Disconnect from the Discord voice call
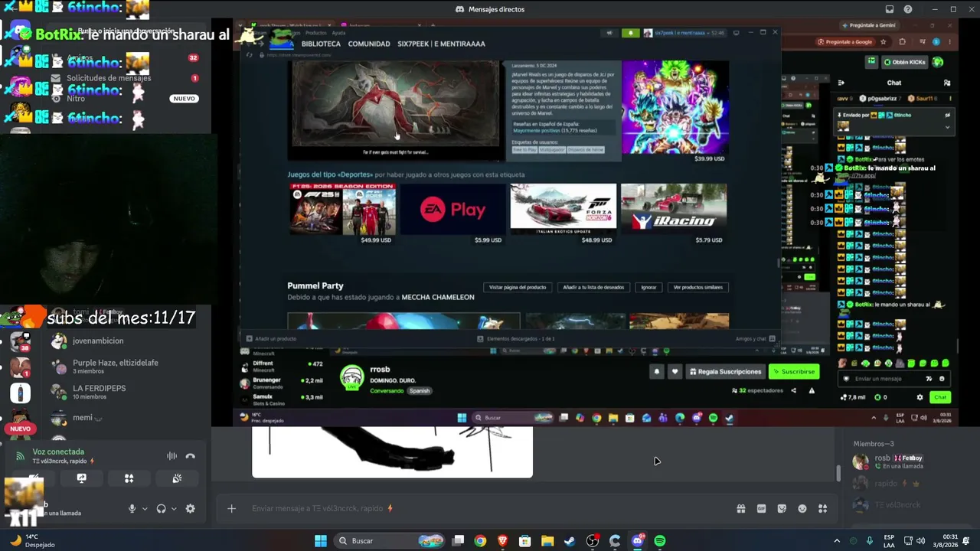This screenshot has height=551, width=980. click(191, 456)
